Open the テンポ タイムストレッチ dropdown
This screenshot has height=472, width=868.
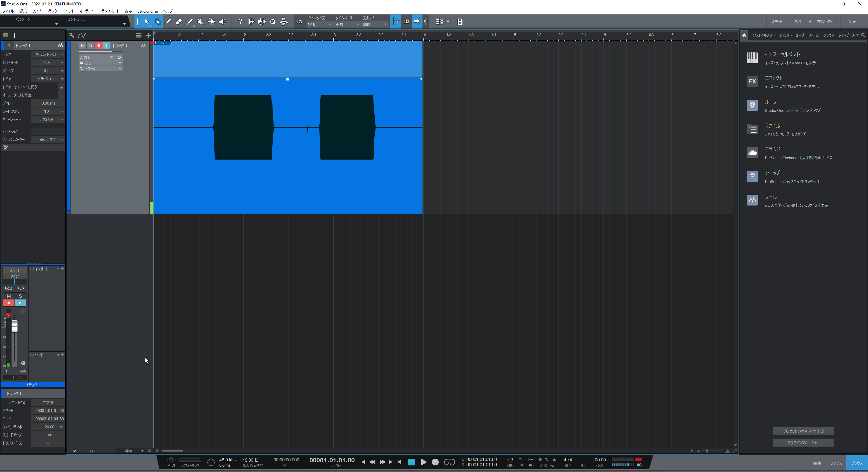(x=48, y=54)
